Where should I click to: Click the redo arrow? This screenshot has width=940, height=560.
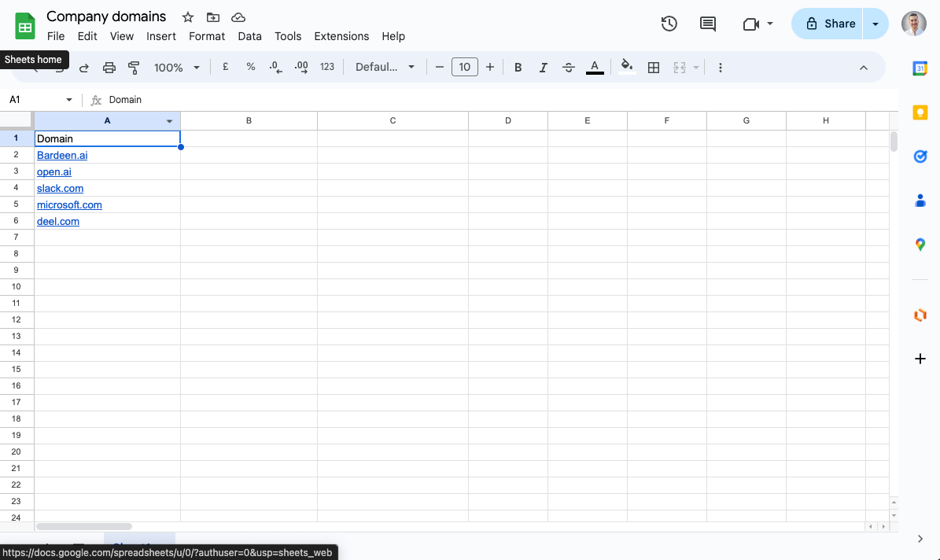pyautogui.click(x=84, y=68)
